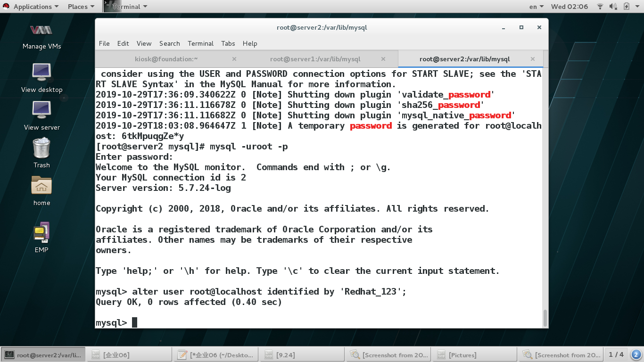The width and height of the screenshot is (644, 362).
Task: Open the Manage VMs desktop icon
Action: [41, 37]
